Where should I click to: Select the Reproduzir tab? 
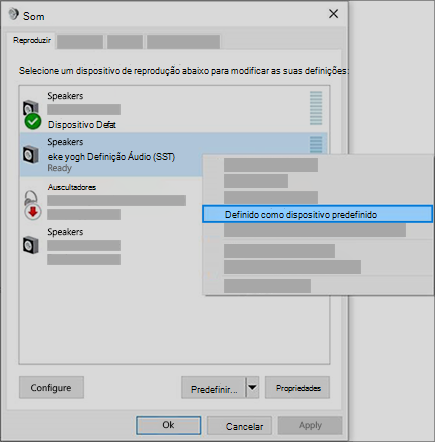click(x=32, y=40)
